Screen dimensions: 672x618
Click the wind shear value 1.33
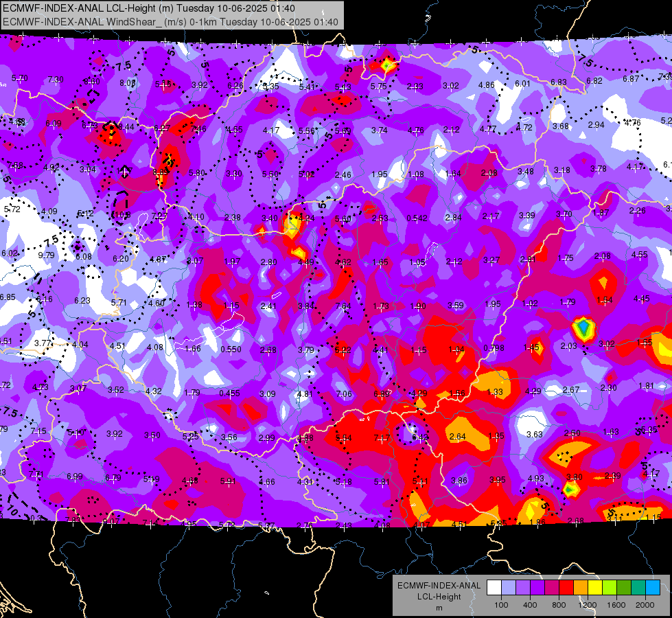click(495, 391)
